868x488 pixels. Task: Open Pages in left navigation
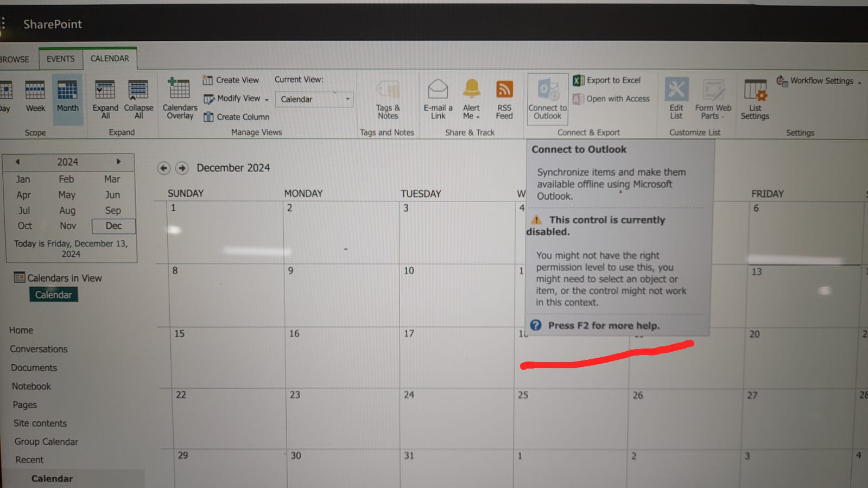(x=25, y=404)
